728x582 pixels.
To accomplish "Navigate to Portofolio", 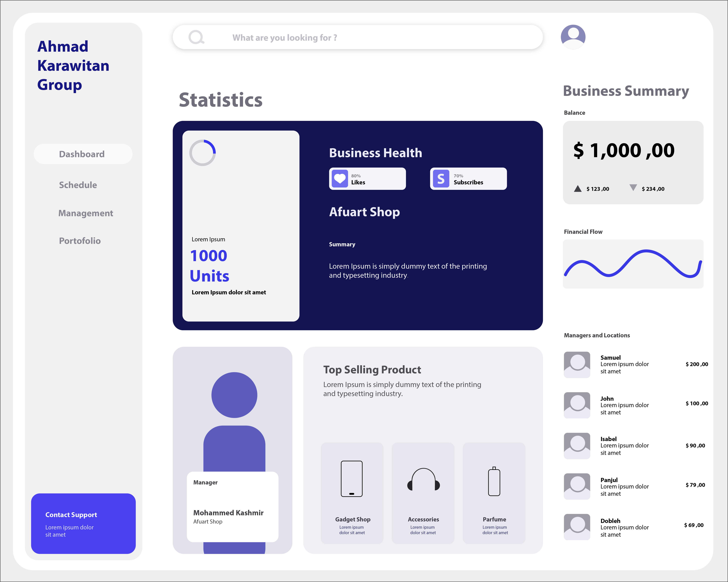I will pos(80,241).
